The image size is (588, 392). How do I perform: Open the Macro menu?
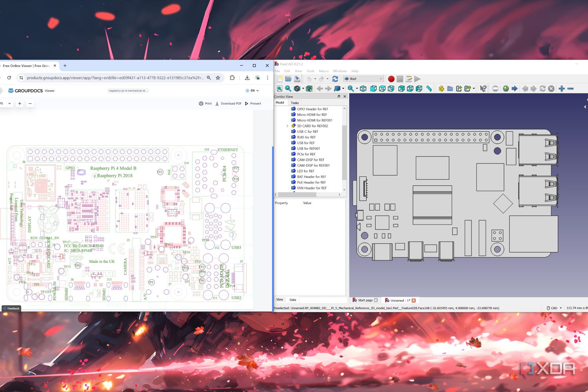tap(323, 71)
